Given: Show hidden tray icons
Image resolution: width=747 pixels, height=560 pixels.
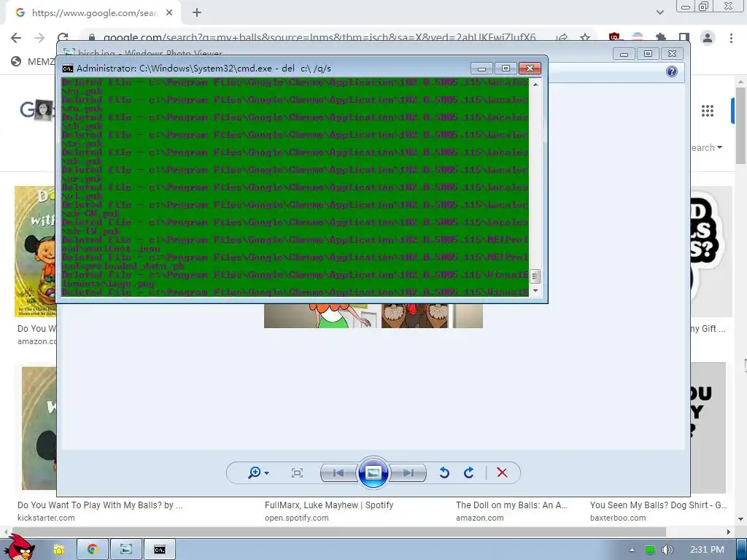Looking at the screenshot, I should [x=632, y=550].
